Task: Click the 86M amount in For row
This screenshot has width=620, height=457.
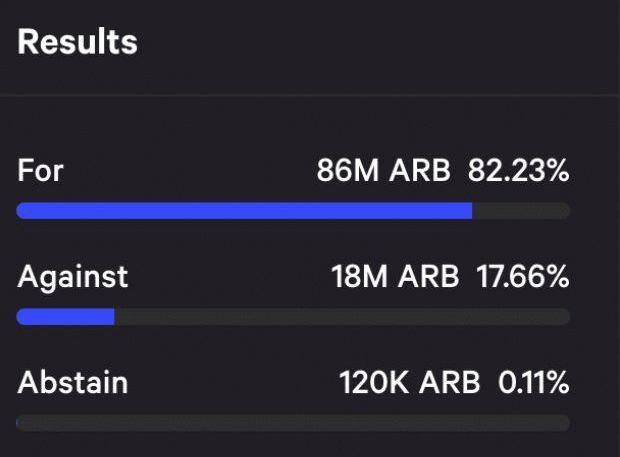Action: 348,170
